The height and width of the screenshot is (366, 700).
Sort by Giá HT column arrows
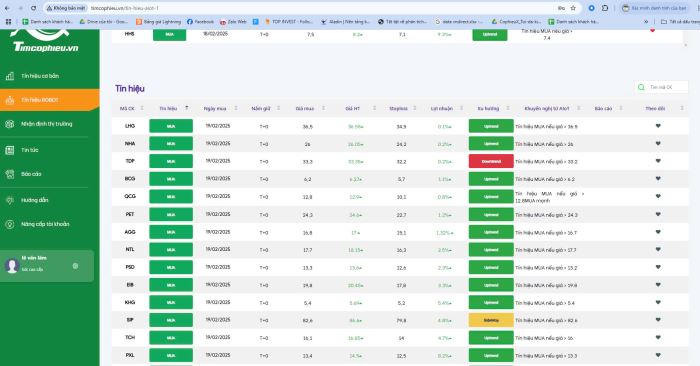(375, 108)
